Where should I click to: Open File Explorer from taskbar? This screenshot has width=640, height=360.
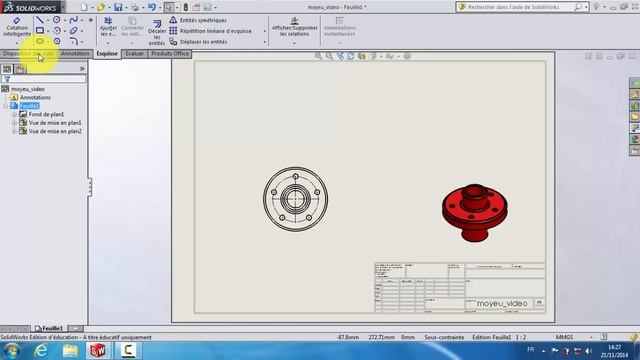coord(70,351)
